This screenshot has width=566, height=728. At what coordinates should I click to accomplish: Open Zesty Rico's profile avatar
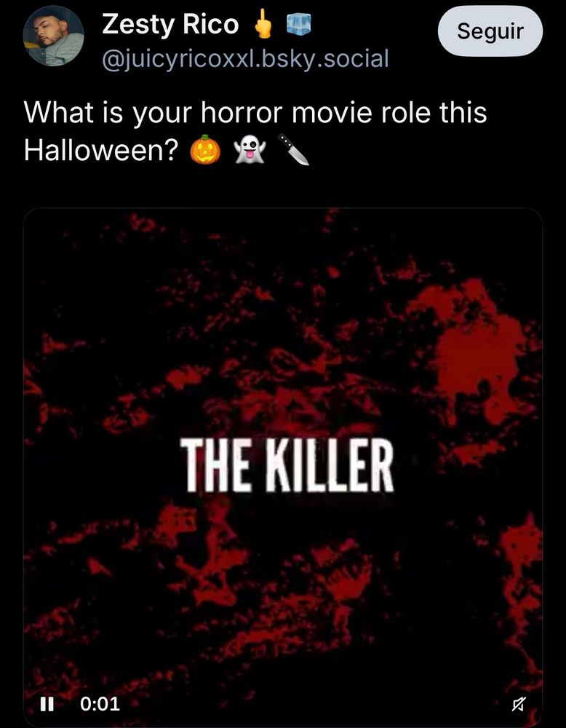(x=53, y=36)
